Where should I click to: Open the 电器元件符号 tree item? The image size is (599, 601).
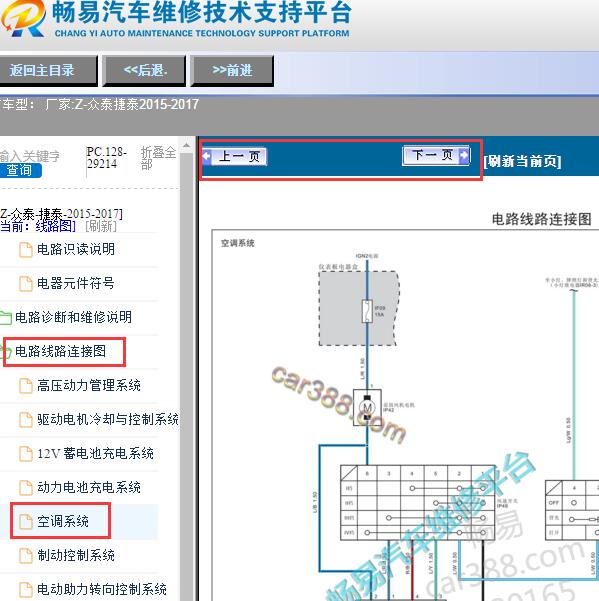[x=75, y=283]
